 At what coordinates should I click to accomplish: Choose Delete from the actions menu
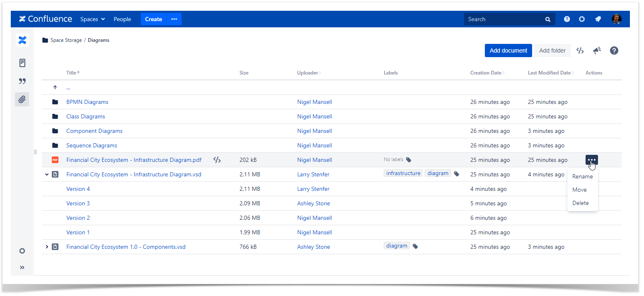coord(581,203)
